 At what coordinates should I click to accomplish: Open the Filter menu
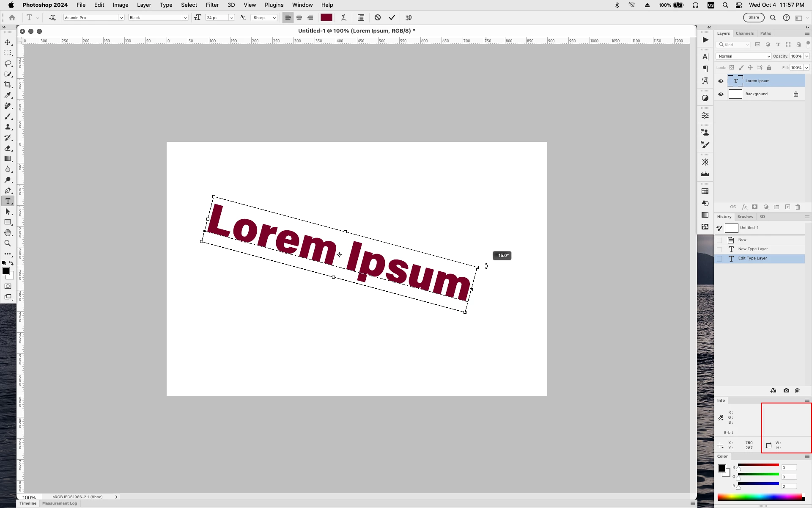[212, 5]
